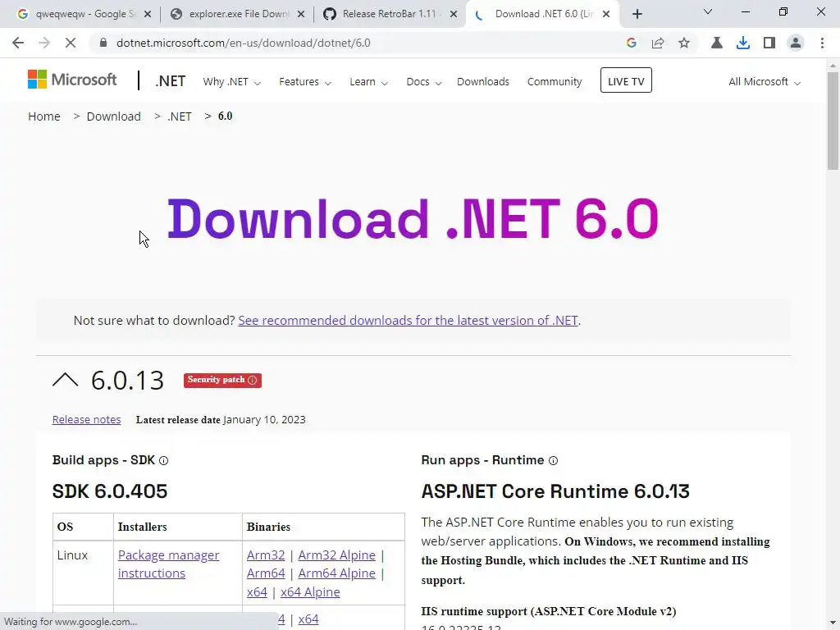Open a new tab with plus button
This screenshot has width=840, height=630.
pyautogui.click(x=637, y=14)
